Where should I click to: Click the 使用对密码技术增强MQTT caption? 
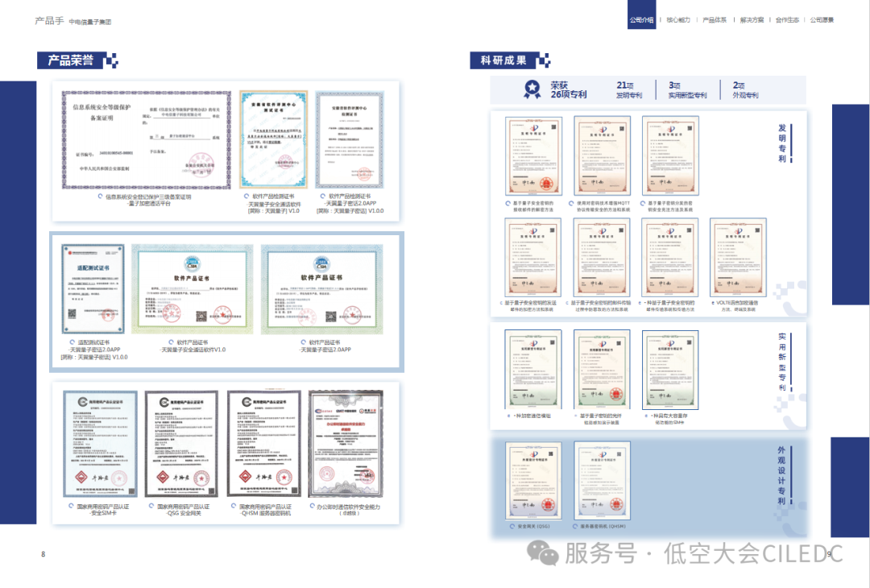click(599, 206)
